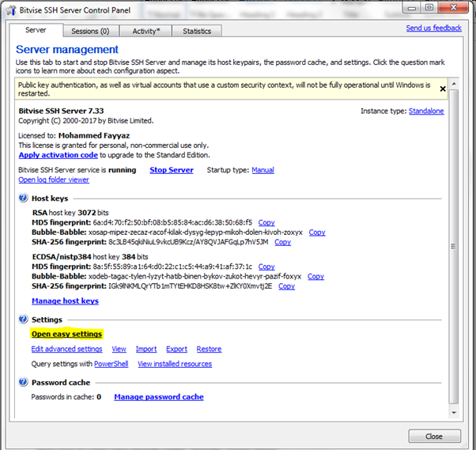Screen dimensions: 476x450
Task: Open the Sessions (0) tab
Action: (90, 31)
